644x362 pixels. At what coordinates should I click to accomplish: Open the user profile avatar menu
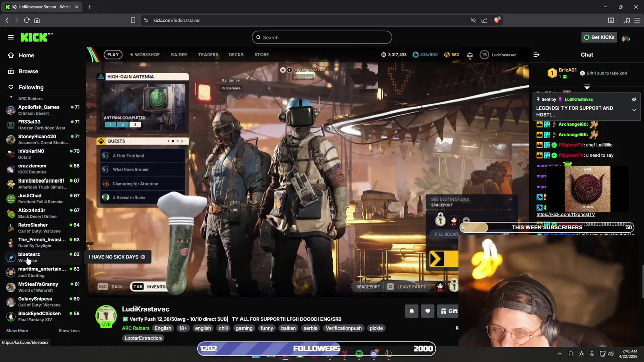[x=626, y=38]
